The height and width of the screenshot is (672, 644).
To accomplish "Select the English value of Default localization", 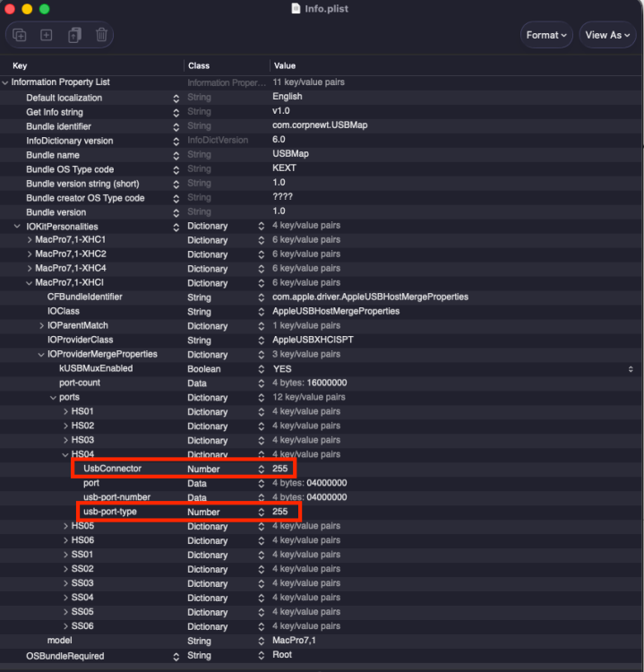I will (x=288, y=97).
